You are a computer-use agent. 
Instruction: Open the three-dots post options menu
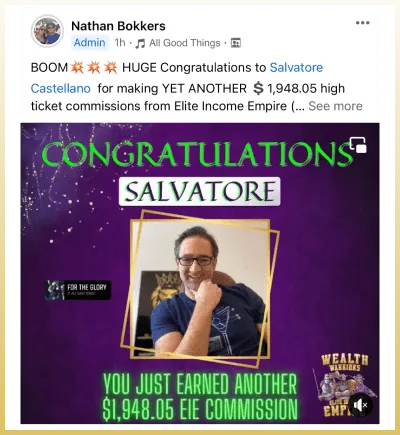coord(362,23)
